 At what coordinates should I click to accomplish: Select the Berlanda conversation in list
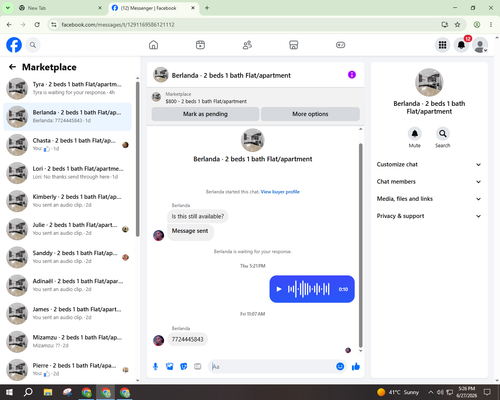click(x=67, y=117)
